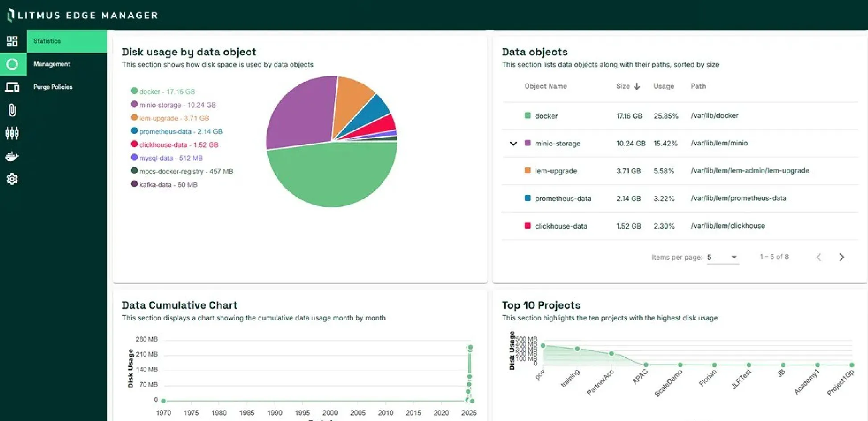Click the paperclip attachments icon
868x421 pixels.
(12, 110)
